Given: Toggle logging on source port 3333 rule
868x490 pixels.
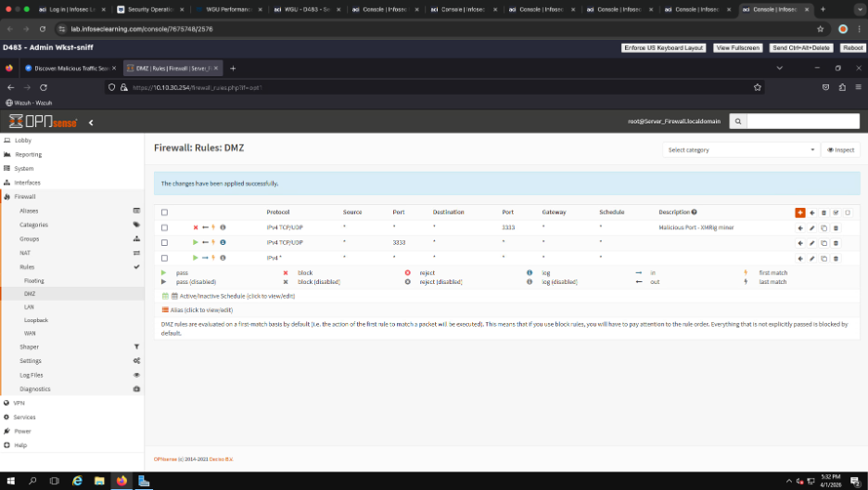Looking at the screenshot, I should (223, 242).
